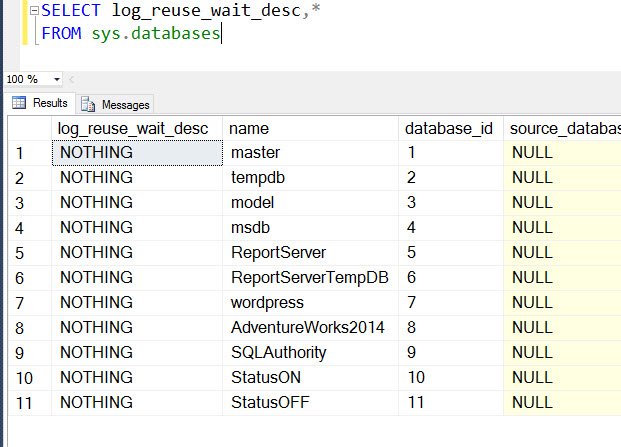Image resolution: width=621 pixels, height=447 pixels.
Task: Select the source_databas column header
Action: click(x=562, y=129)
